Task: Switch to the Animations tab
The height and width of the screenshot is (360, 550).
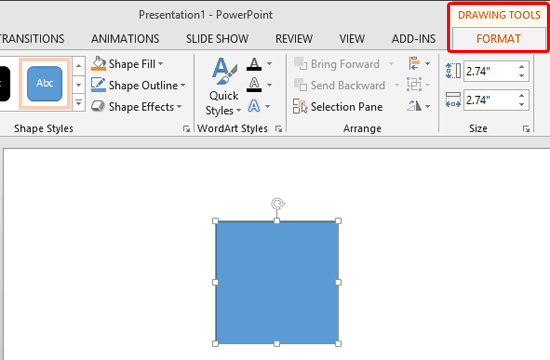Action: 125,39
